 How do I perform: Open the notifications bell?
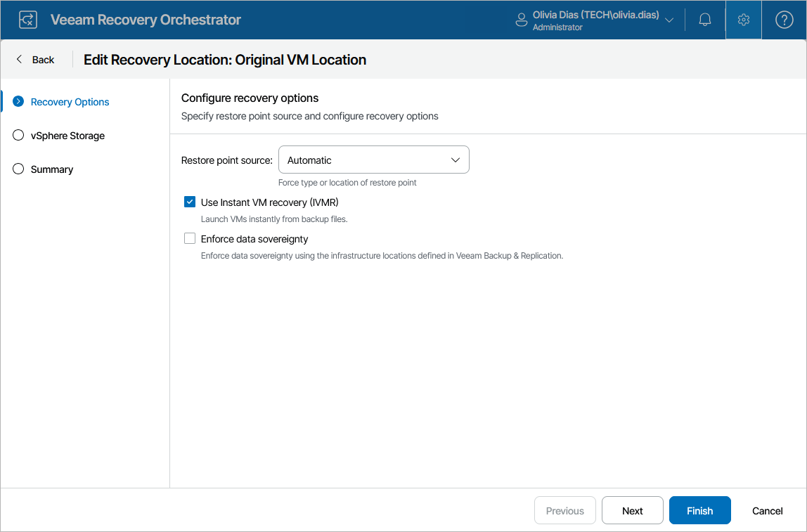pos(705,20)
